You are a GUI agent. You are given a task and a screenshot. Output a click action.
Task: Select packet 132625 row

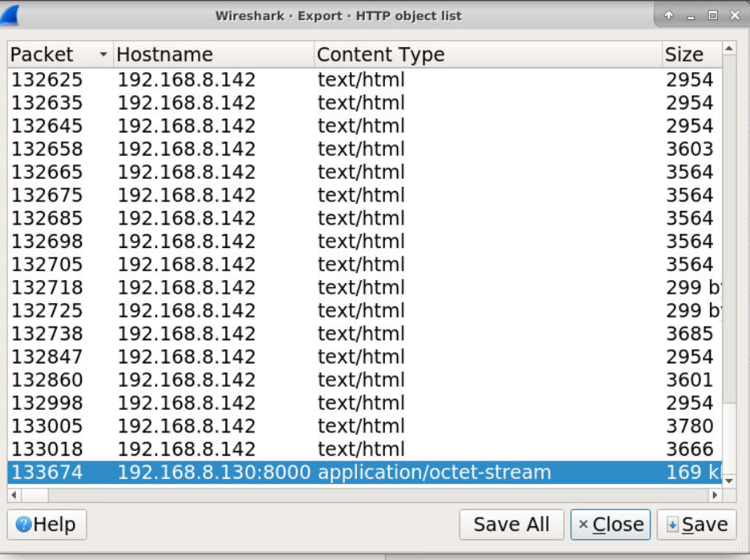[x=364, y=80]
